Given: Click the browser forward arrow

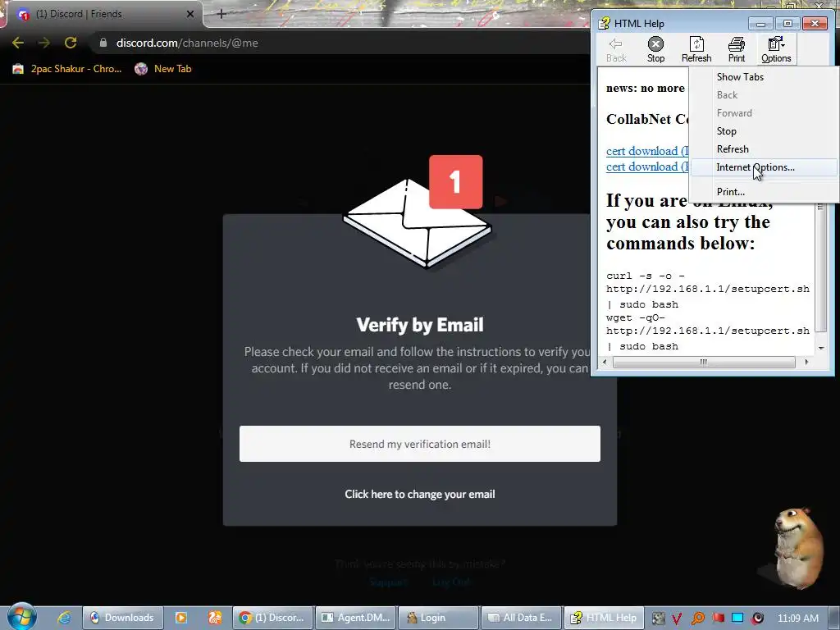Looking at the screenshot, I should 44,43.
